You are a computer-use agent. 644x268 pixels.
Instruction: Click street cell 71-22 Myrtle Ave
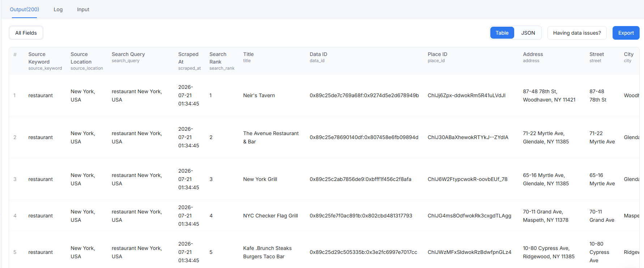click(602, 137)
